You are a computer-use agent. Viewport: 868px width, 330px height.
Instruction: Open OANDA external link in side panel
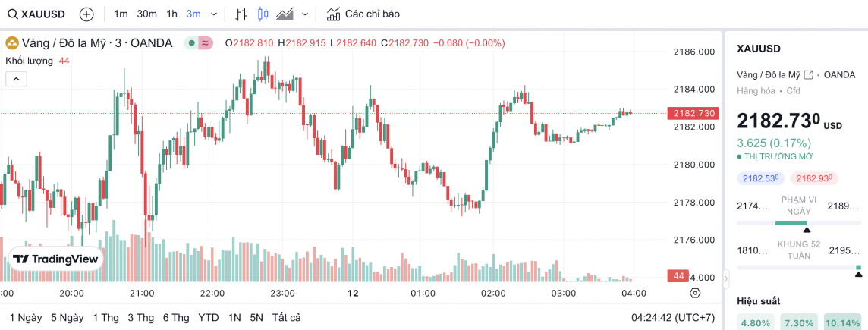(x=809, y=74)
